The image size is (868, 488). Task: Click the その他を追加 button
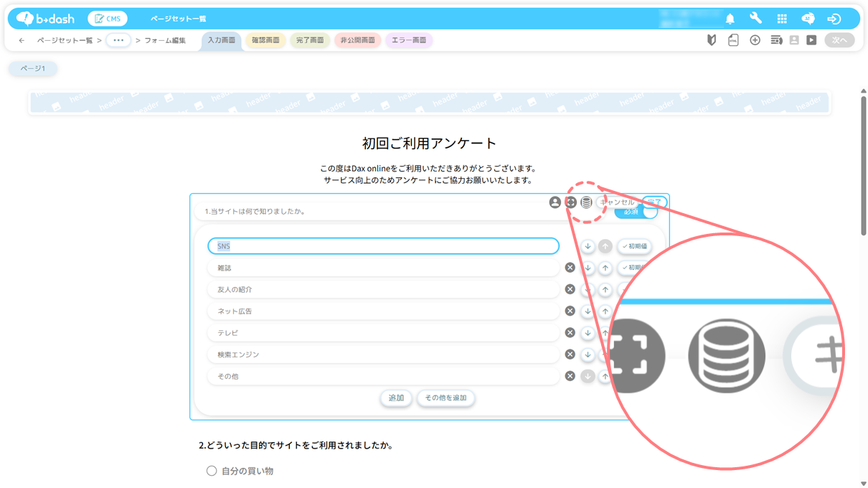pos(445,398)
